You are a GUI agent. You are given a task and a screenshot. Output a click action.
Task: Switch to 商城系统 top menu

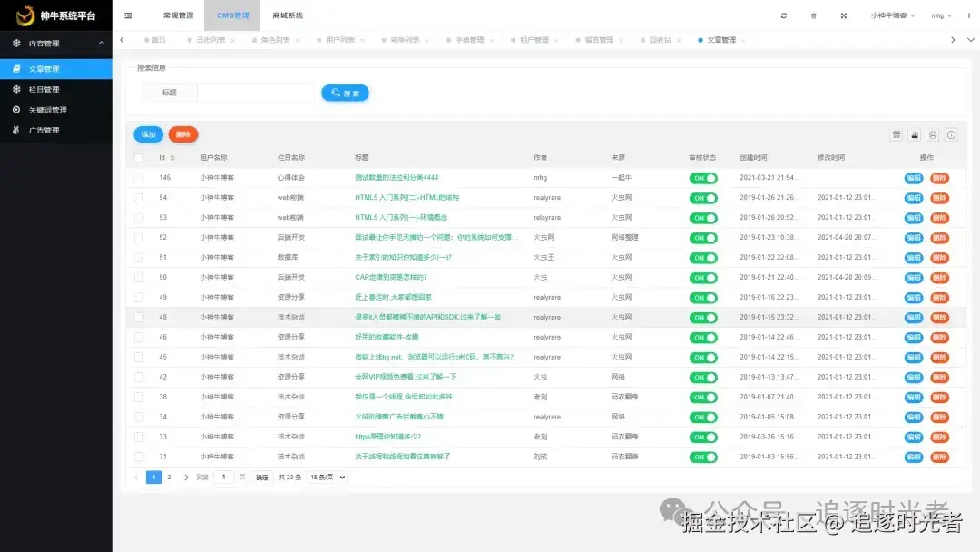pyautogui.click(x=288, y=15)
